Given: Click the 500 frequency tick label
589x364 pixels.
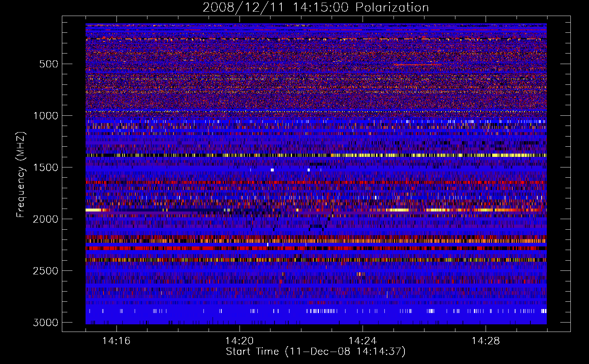Looking at the screenshot, I should (x=48, y=64).
